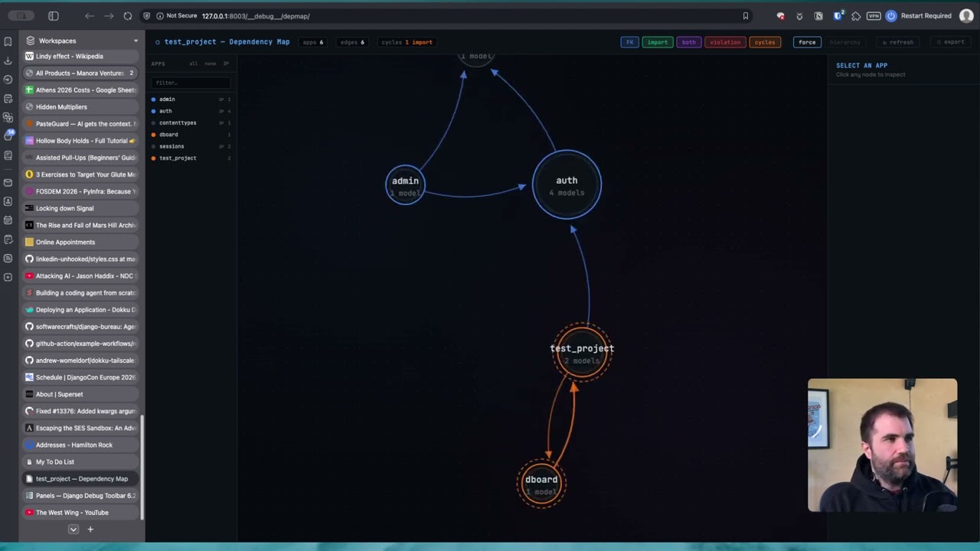Open the history sidebar icon
This screenshot has width=980, height=551.
(x=8, y=80)
